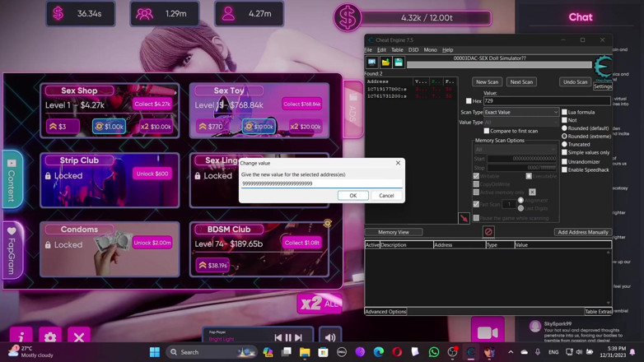Image resolution: width=644 pixels, height=362 pixels.
Task: Select address 1C719177D0C row
Action: click(409, 89)
